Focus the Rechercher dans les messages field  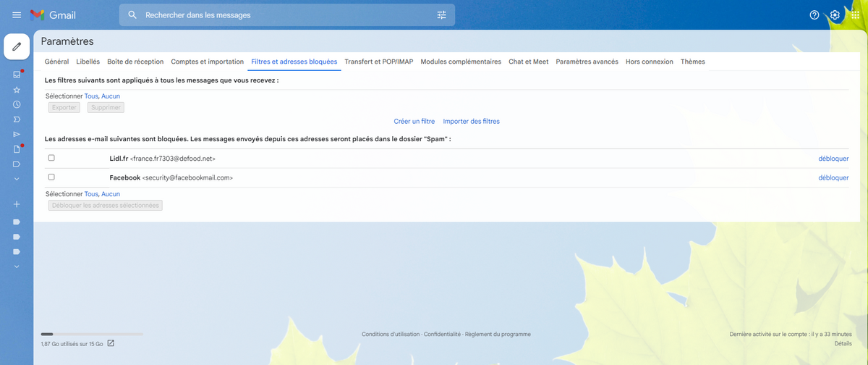tap(286, 14)
